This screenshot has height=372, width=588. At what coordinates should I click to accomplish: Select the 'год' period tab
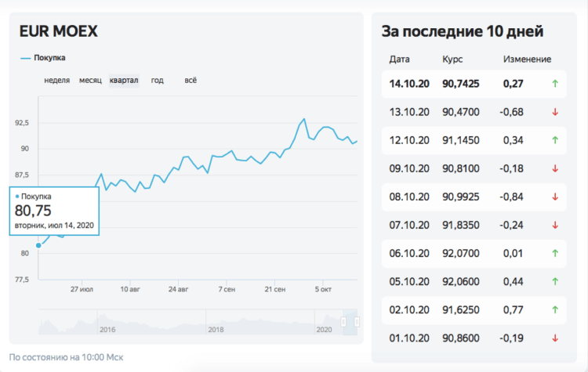tap(157, 81)
